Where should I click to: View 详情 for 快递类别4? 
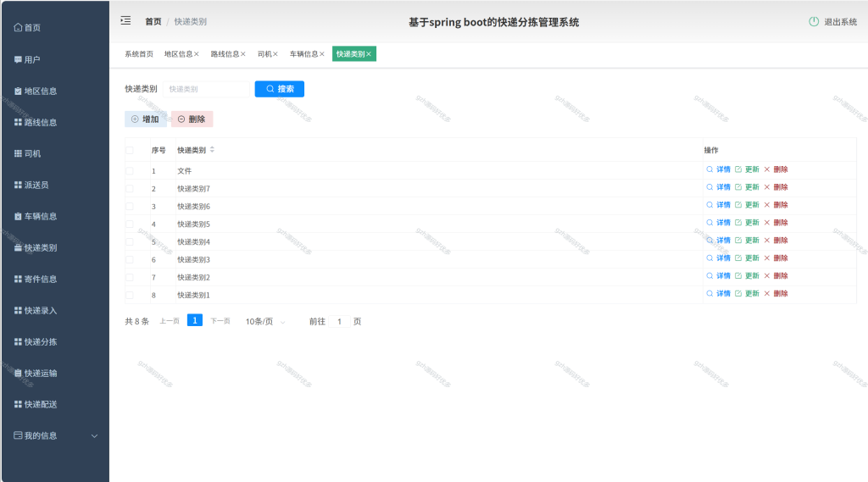pyautogui.click(x=719, y=241)
